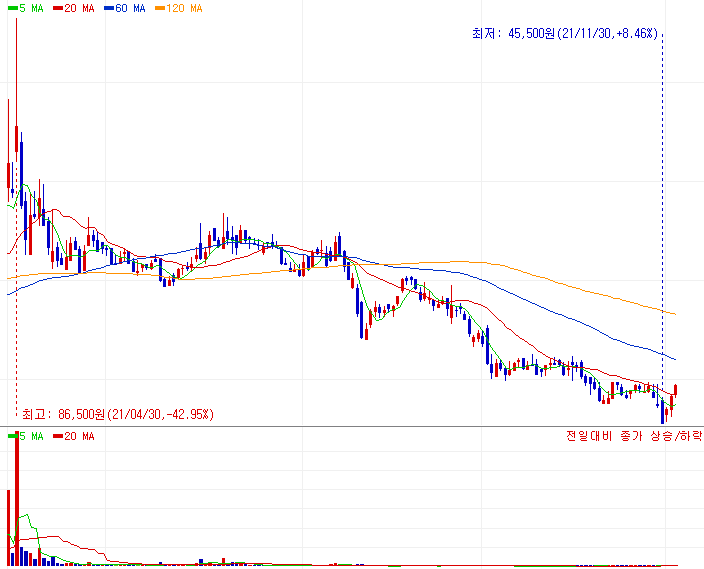Click the 5 MA legend in volume panel
Screen dimensions: 704x569
coord(26,436)
